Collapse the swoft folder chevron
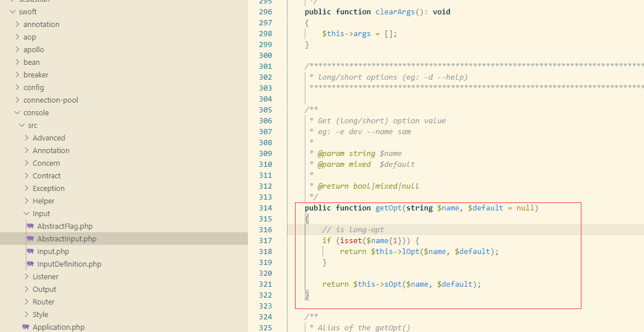Viewport: 644px width, 332px height. (x=13, y=12)
